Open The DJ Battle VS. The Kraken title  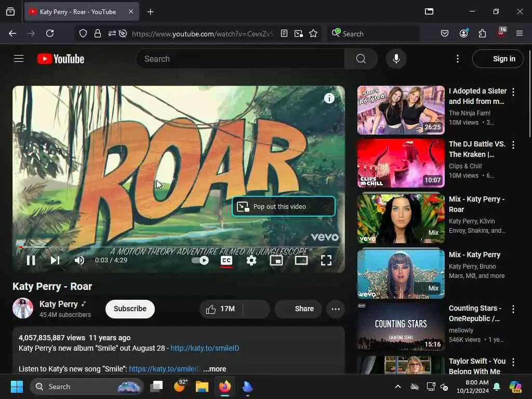[477, 149]
